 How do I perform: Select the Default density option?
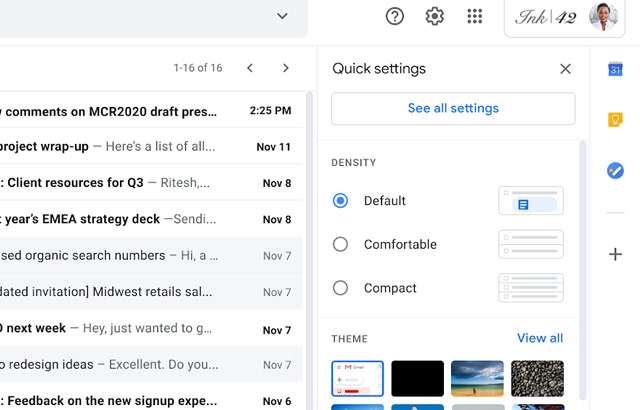click(x=340, y=201)
